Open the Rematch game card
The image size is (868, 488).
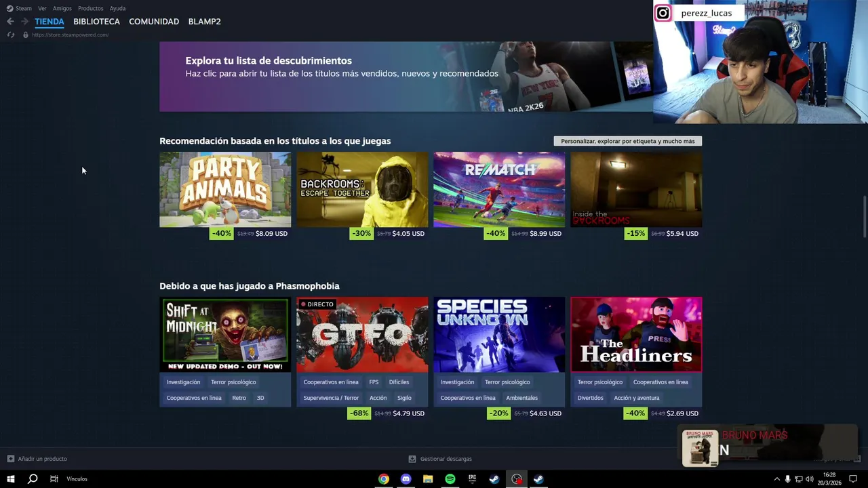tap(499, 190)
